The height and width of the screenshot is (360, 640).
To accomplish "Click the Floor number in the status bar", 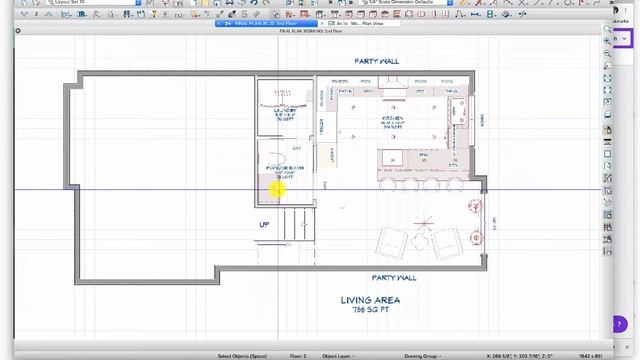I will click(x=298, y=356).
